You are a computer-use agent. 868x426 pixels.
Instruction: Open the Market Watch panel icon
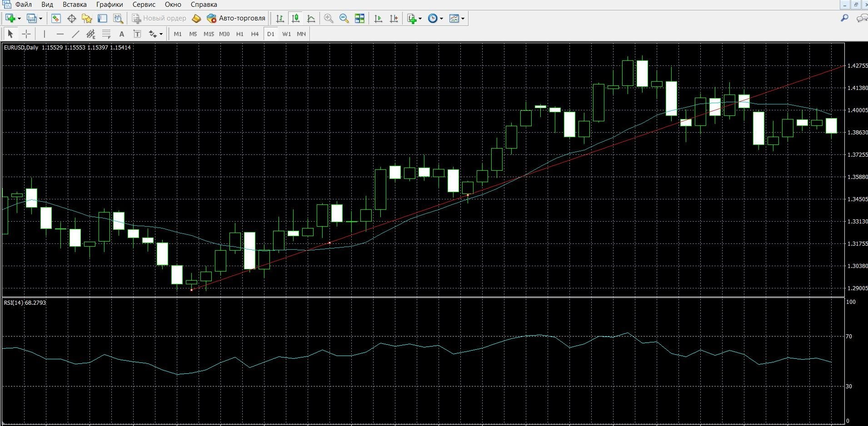pyautogui.click(x=56, y=19)
